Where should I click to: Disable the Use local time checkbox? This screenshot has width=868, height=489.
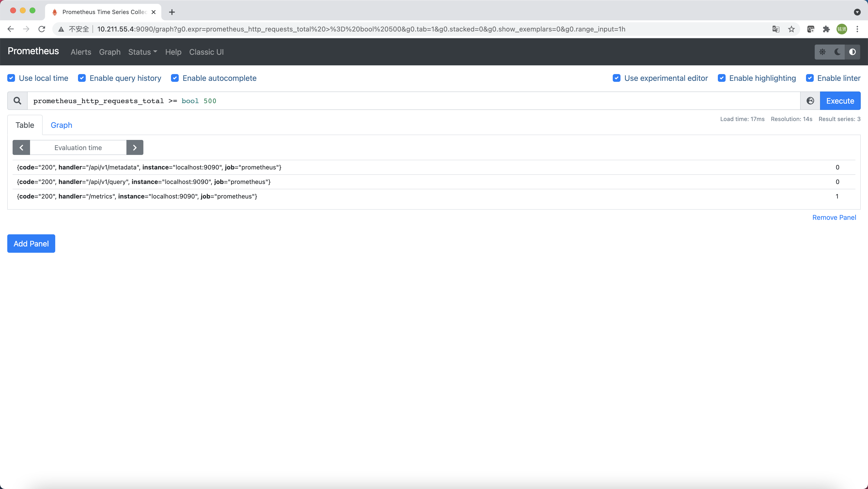(x=11, y=78)
